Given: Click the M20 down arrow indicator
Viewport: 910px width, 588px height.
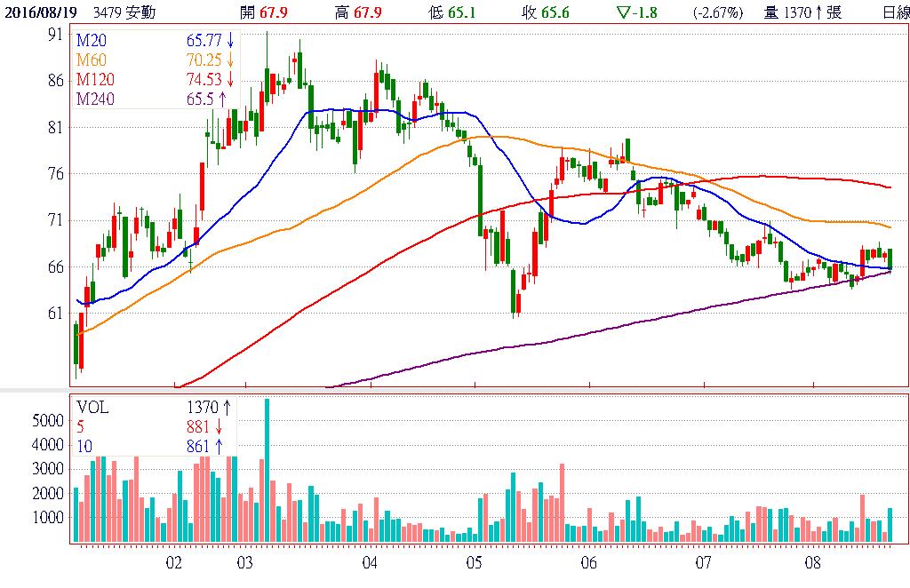Looking at the screenshot, I should (230, 42).
